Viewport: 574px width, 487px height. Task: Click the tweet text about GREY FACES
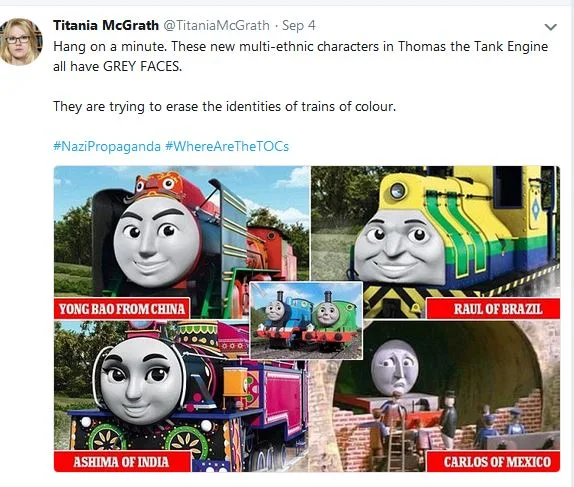(x=300, y=56)
